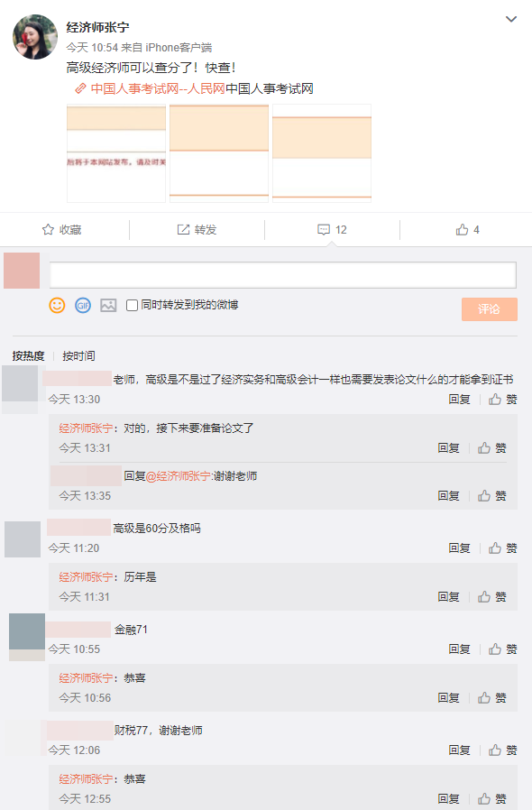The height and width of the screenshot is (810, 532).
Task: Open the 中国人事考试网--人民网 link
Action: pyautogui.click(x=158, y=89)
